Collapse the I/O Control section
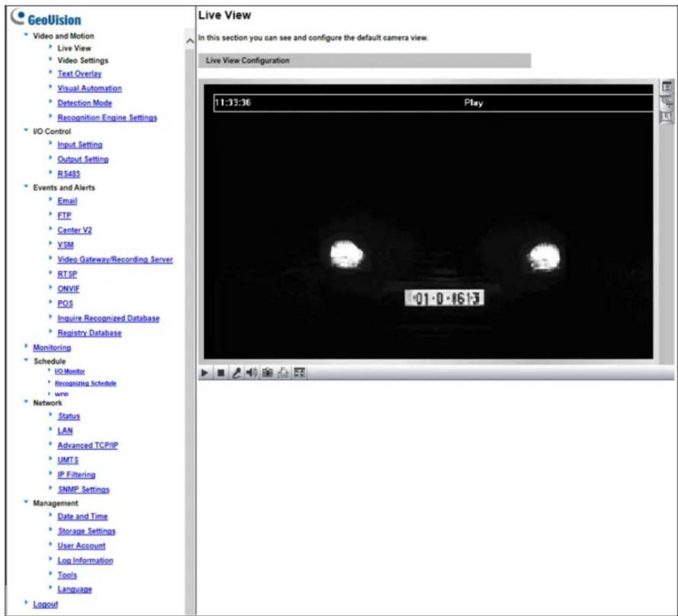The height and width of the screenshot is (616, 678). 26,130
